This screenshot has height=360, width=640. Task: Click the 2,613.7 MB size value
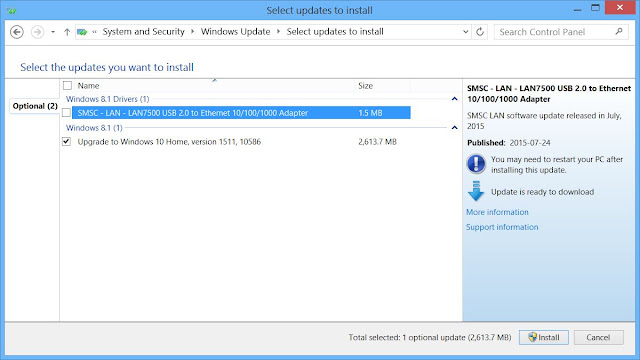378,142
